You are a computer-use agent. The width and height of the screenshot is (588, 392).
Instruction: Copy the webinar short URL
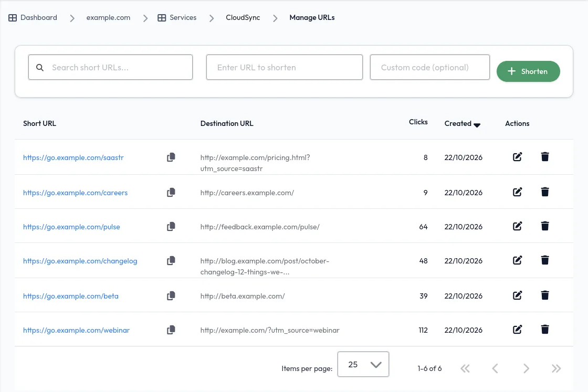pos(171,330)
